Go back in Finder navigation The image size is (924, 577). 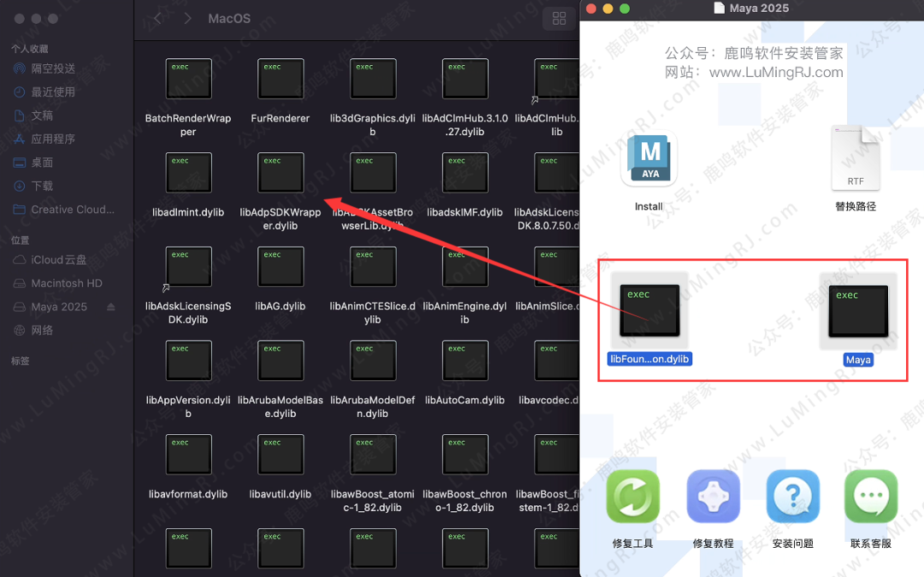[x=157, y=19]
